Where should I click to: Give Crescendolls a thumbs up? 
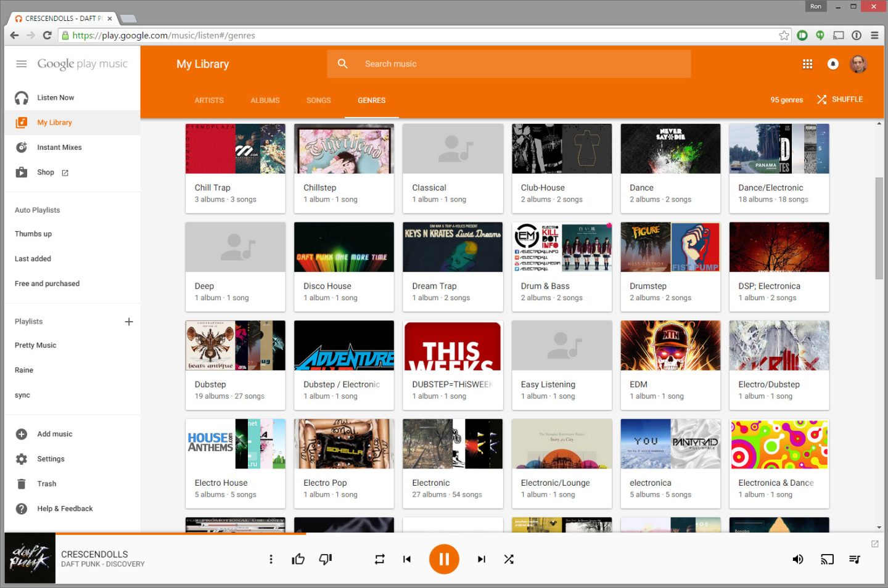[298, 558]
